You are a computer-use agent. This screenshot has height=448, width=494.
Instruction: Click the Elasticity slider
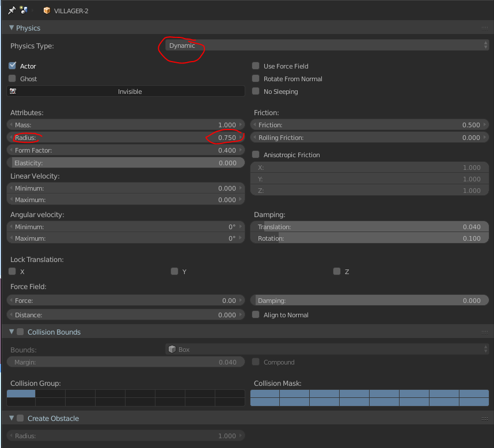point(126,163)
